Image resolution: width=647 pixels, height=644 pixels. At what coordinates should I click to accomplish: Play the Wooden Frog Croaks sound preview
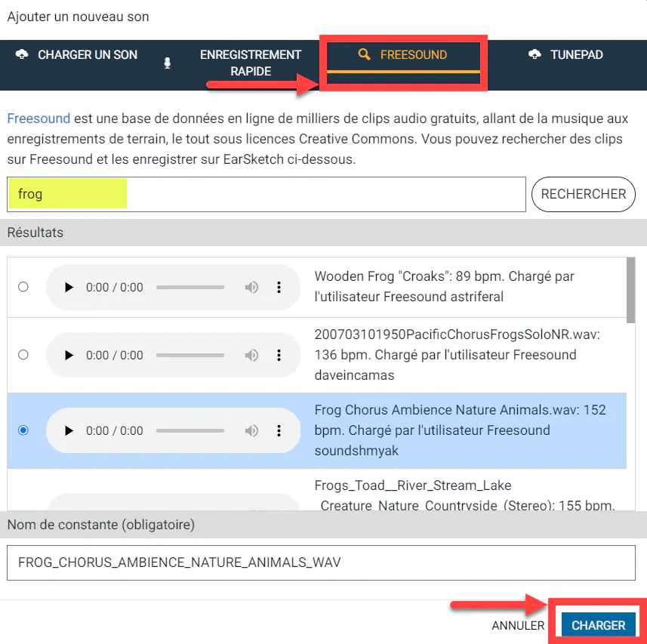[x=69, y=287]
